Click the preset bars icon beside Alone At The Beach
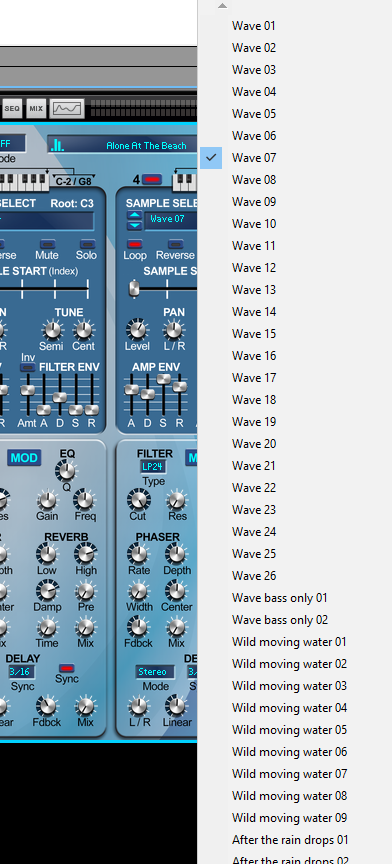392x864 pixels. (57, 145)
